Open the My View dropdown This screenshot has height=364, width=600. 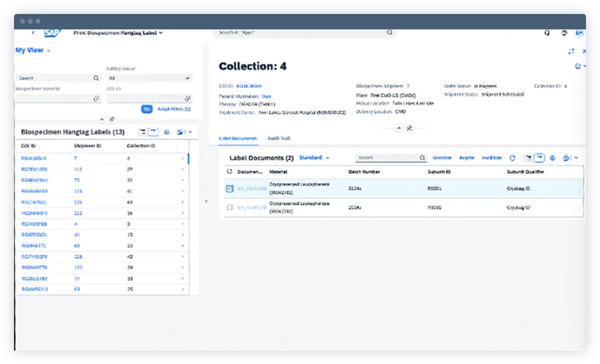(x=33, y=50)
